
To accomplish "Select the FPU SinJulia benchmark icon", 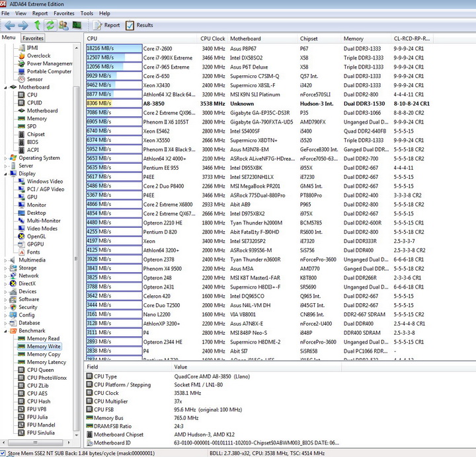I will [22, 433].
